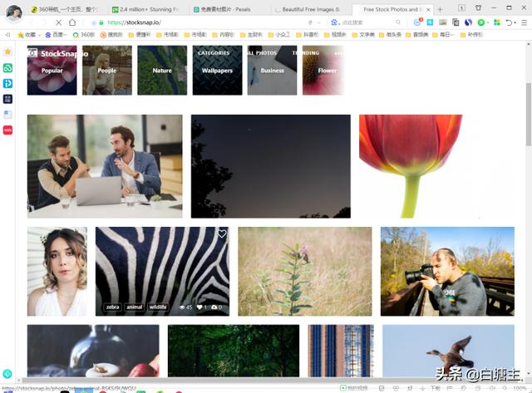Viewport: 532px width, 393px height.
Task: Click the teal circle icon bottom left
Action: (x=7, y=374)
